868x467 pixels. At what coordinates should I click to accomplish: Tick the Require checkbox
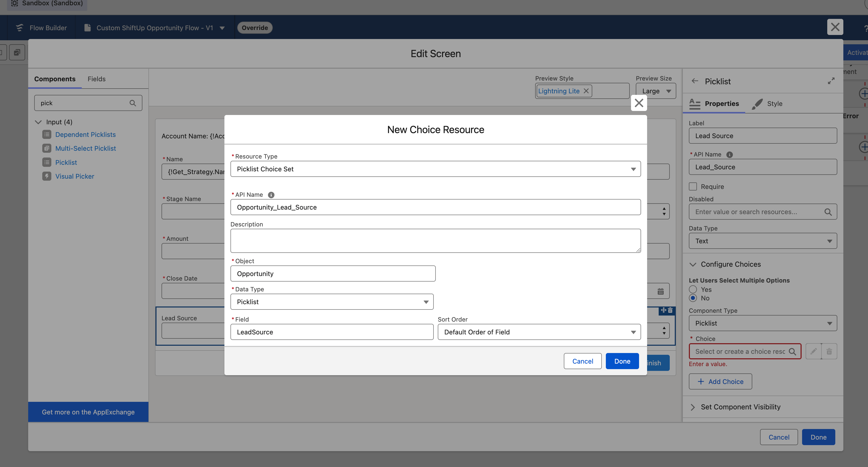(693, 187)
